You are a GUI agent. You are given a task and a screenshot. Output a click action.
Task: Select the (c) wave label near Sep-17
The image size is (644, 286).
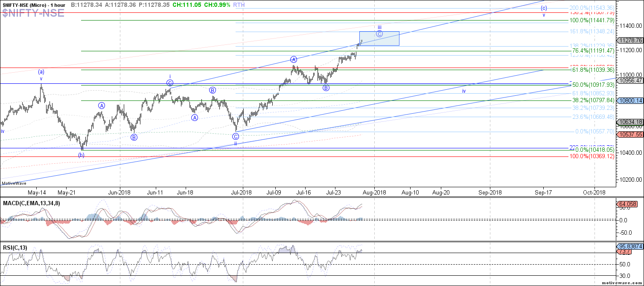544,8
